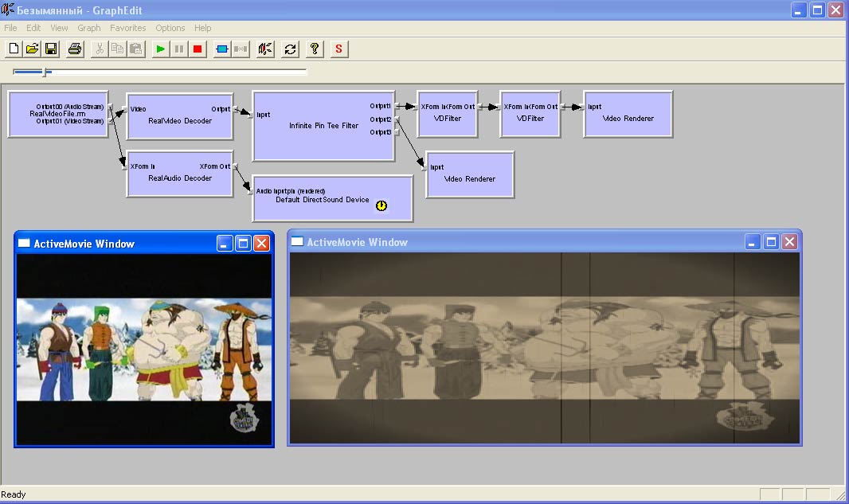The height and width of the screenshot is (504, 849).
Task: Click the disconnect filters toolbar icon
Action: click(241, 49)
